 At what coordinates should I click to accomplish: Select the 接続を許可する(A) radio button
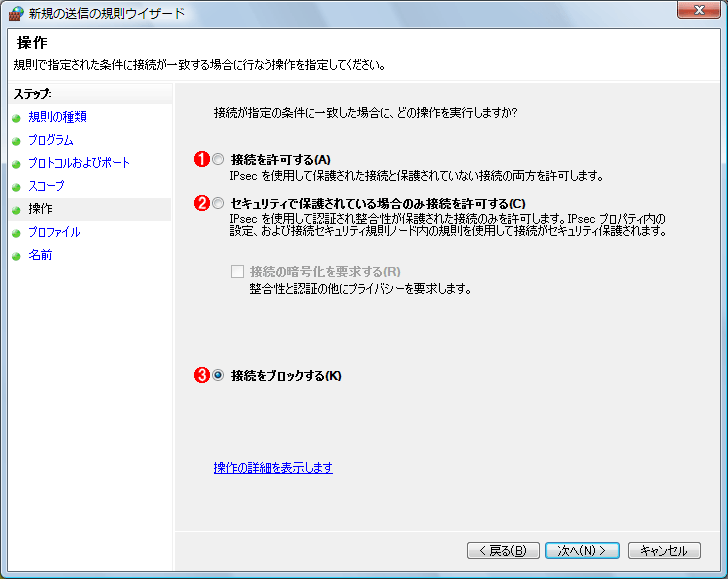coord(218,159)
